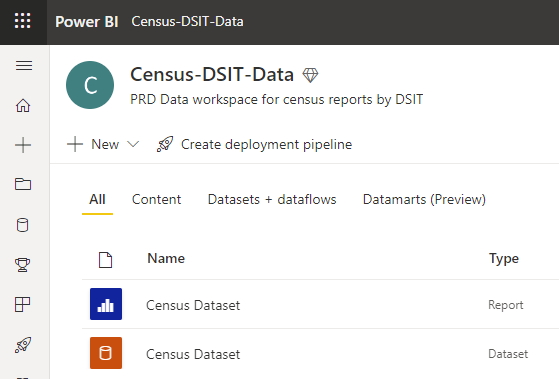Image resolution: width=559 pixels, height=379 pixels.
Task: Open Metrics trophy icon in sidebar
Action: [x=22, y=265]
